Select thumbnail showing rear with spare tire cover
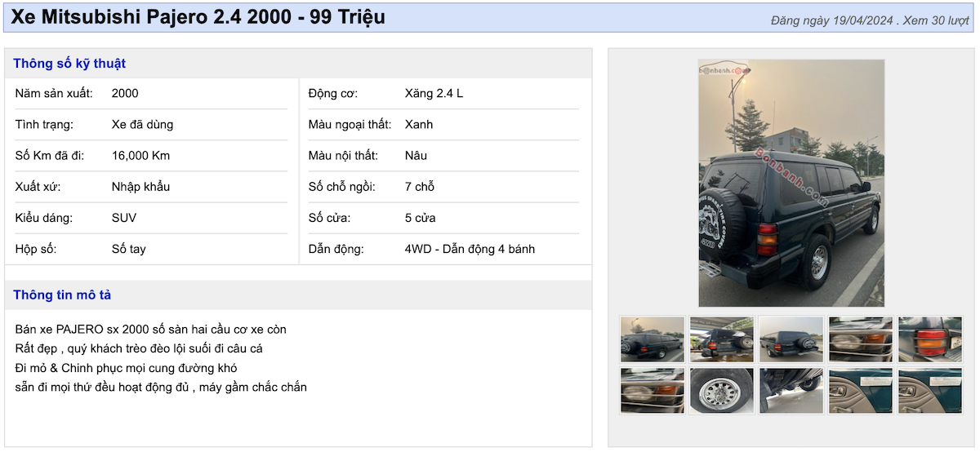The height and width of the screenshot is (452, 980). (x=791, y=339)
